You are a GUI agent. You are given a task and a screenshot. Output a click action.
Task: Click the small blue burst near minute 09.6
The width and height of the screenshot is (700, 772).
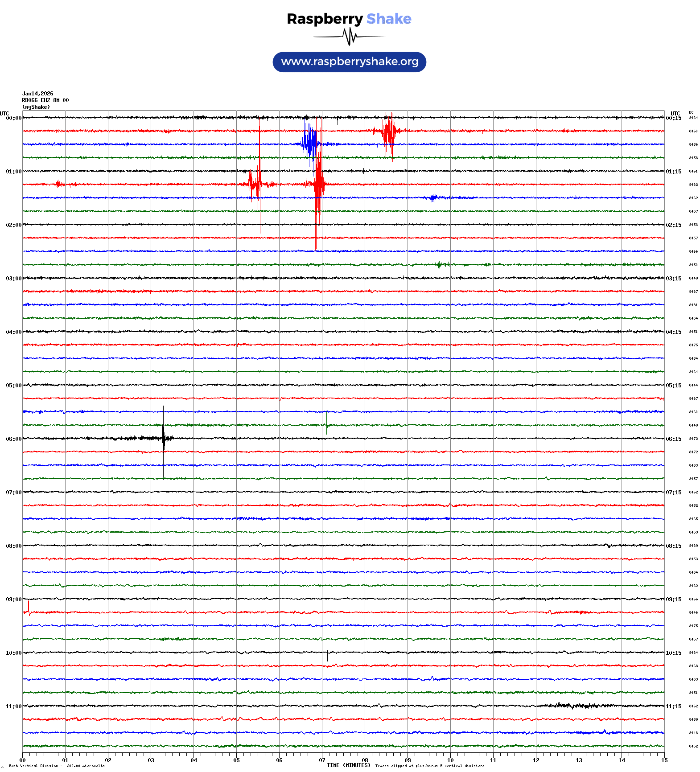(433, 197)
